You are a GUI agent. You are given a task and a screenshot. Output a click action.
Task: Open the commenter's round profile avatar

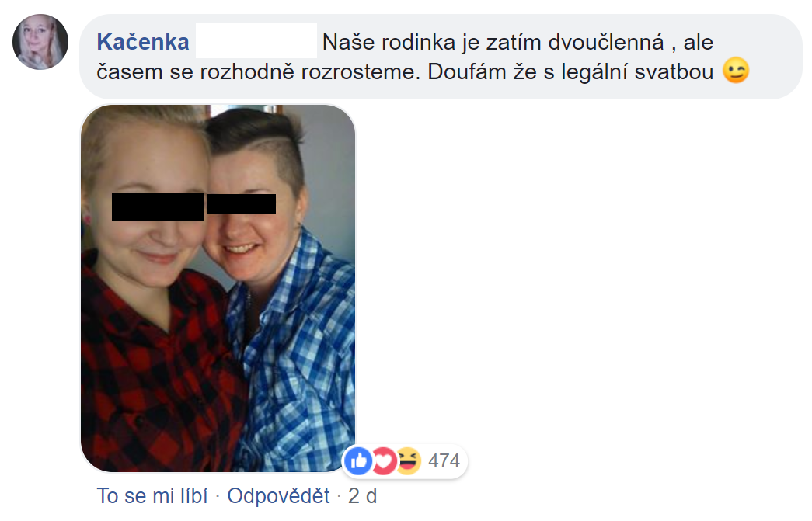[x=40, y=42]
